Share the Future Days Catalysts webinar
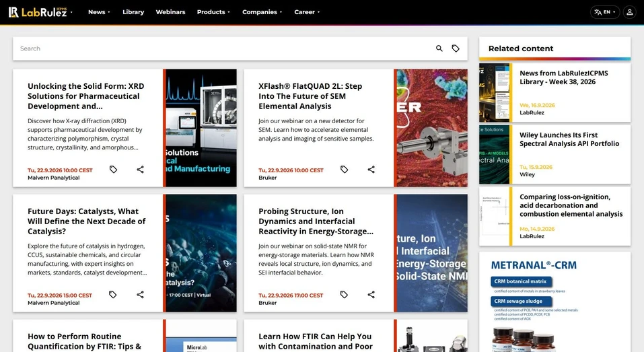 click(x=140, y=295)
